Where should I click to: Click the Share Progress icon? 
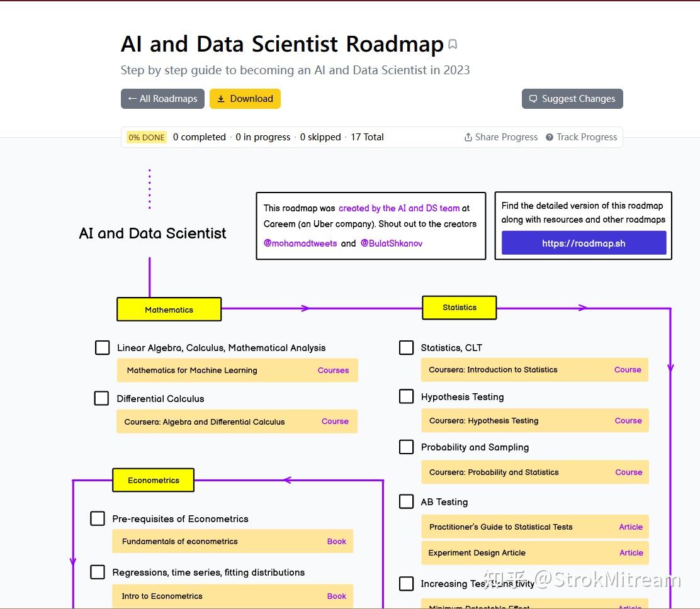468,137
